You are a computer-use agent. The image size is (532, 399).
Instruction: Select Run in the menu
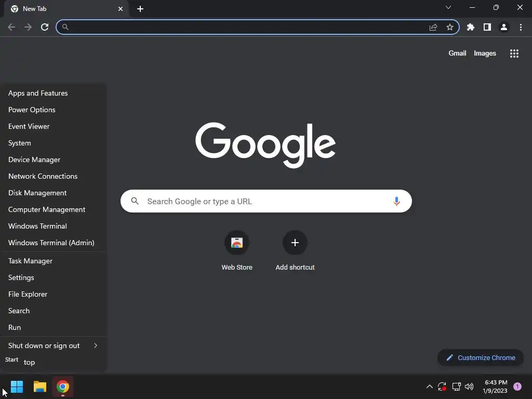click(x=54, y=327)
